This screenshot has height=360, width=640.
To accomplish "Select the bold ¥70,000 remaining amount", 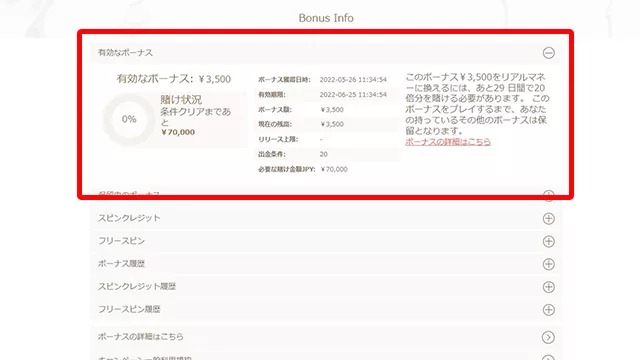I will (178, 132).
